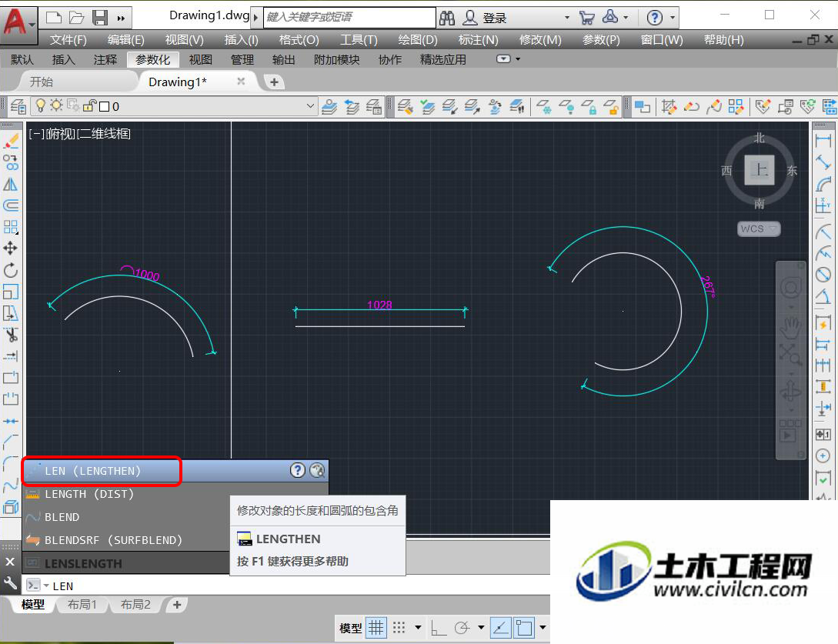Open sign-in dropdown arrow
Viewport: 838px width, 644px height.
567,18
